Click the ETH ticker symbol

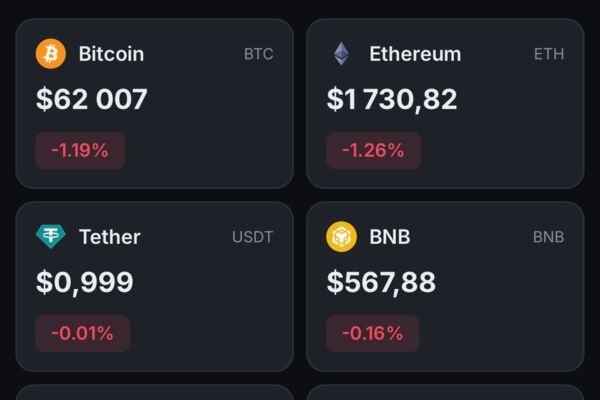(549, 54)
